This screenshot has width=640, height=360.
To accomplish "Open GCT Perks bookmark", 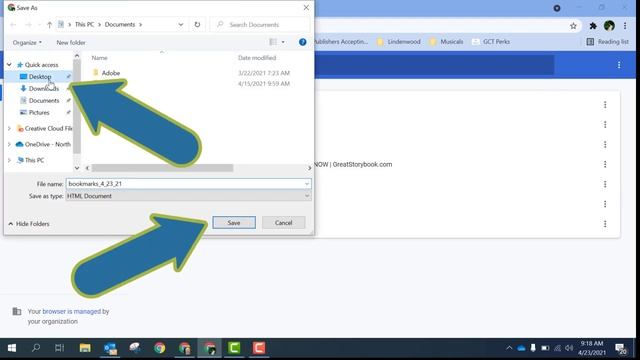I will coord(491,42).
